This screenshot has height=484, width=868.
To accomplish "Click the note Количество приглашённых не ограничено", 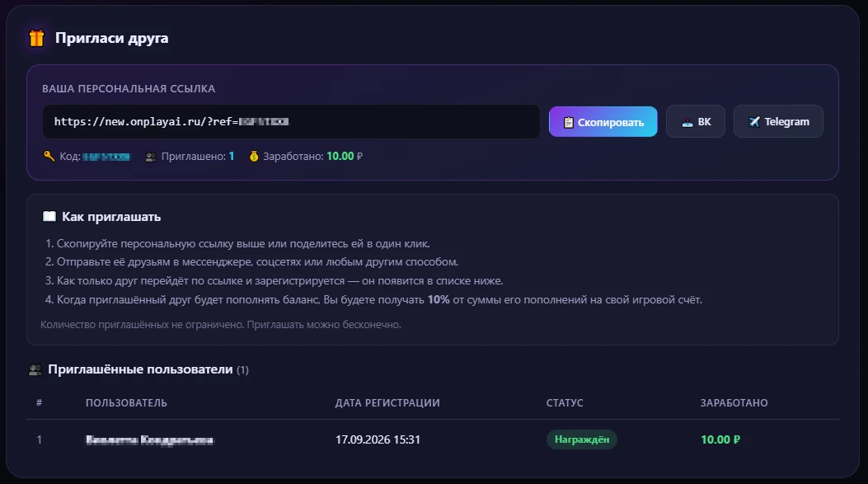I will 221,325.
